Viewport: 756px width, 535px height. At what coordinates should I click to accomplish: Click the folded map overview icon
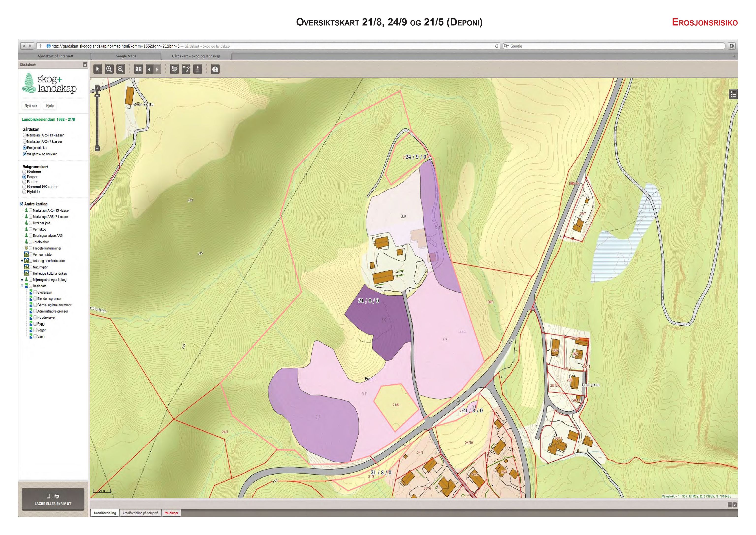click(x=139, y=69)
